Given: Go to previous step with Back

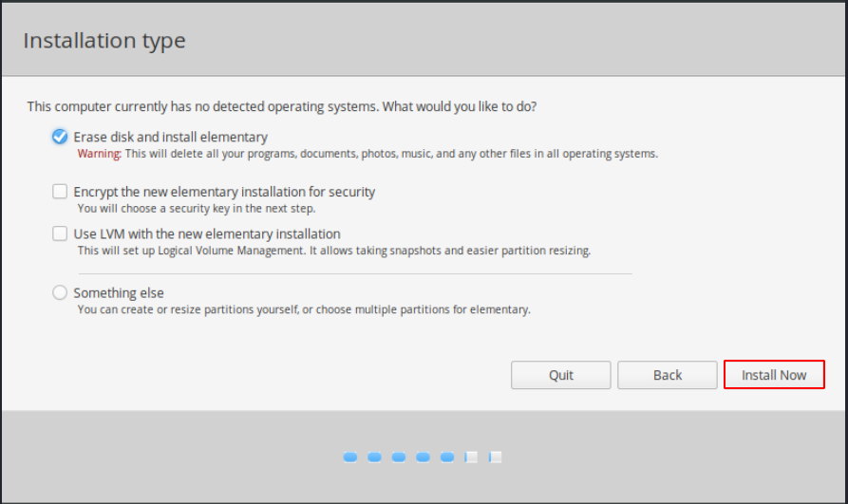Looking at the screenshot, I should [x=667, y=375].
